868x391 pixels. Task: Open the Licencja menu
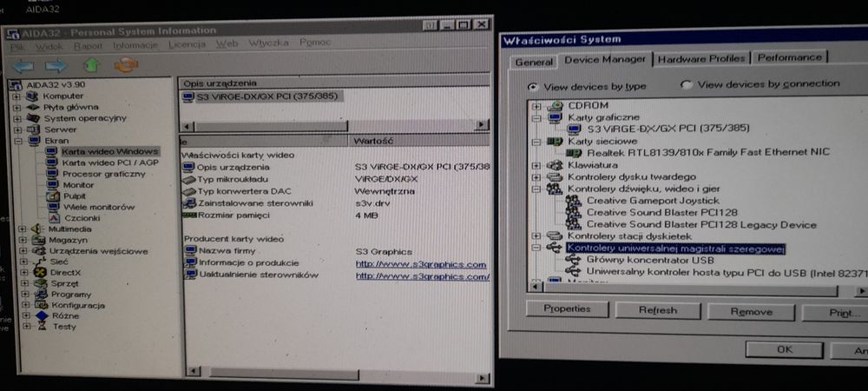pos(187,43)
